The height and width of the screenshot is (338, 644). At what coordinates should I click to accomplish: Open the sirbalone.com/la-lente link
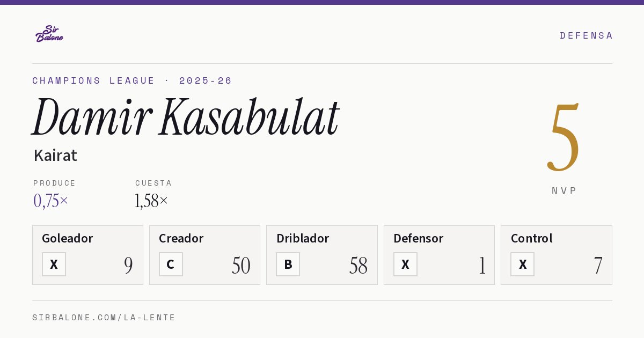(x=104, y=318)
